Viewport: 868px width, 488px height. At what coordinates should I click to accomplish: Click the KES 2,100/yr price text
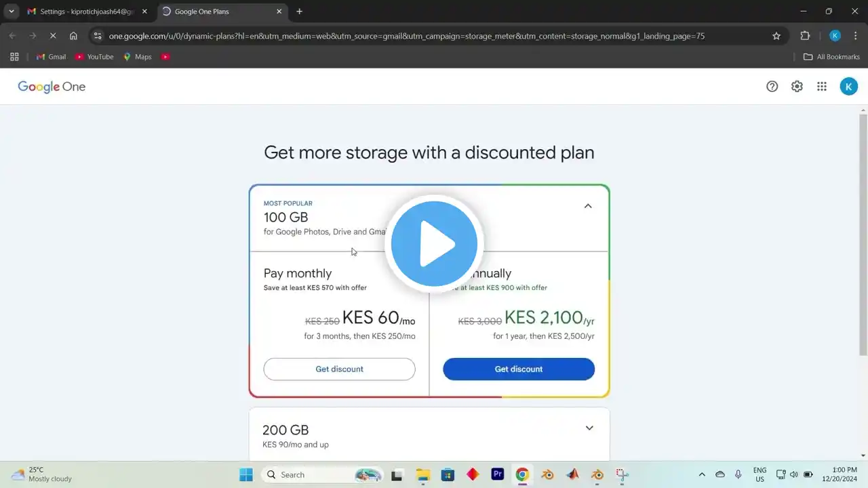[x=549, y=318]
